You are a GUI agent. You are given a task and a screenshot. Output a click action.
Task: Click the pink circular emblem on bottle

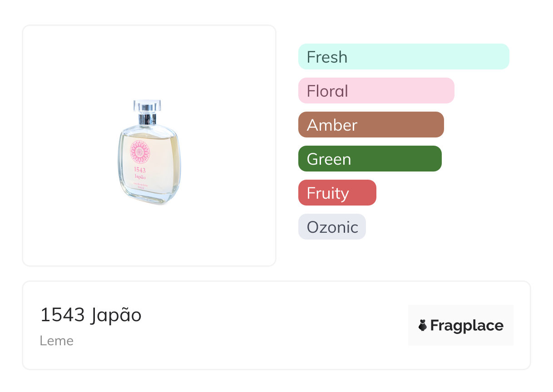(140, 152)
